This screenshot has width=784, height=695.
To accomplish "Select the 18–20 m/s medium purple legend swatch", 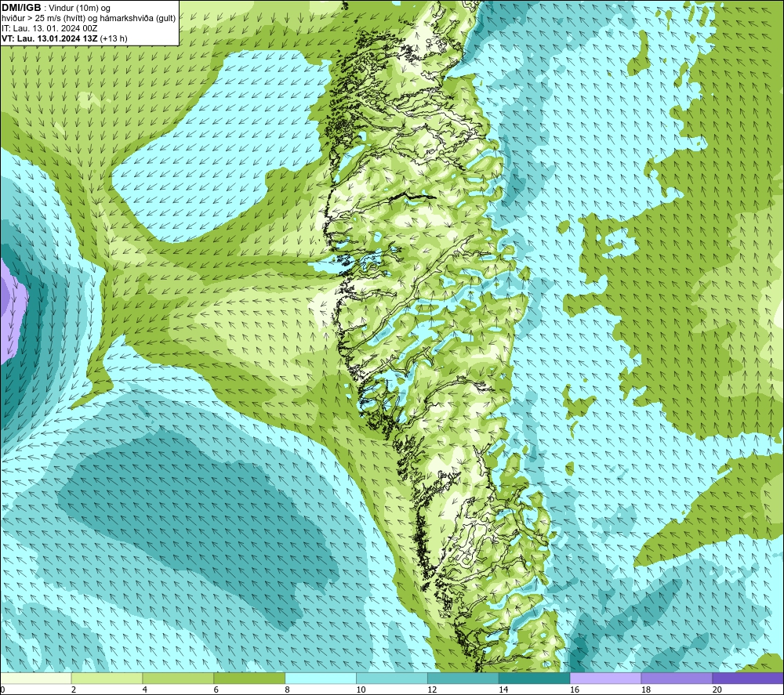I will [677, 678].
